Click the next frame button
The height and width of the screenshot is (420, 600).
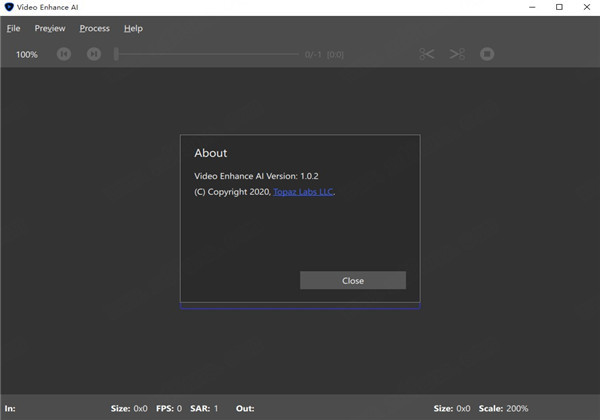(94, 54)
